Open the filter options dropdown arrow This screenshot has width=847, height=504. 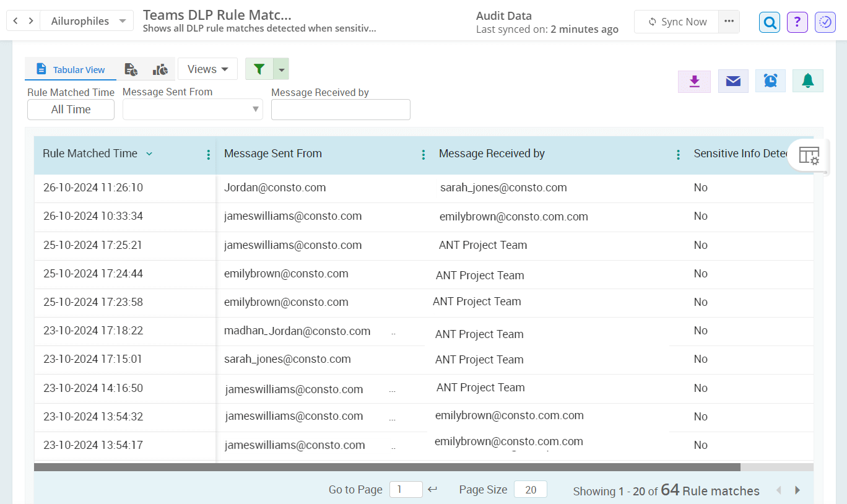tap(281, 69)
